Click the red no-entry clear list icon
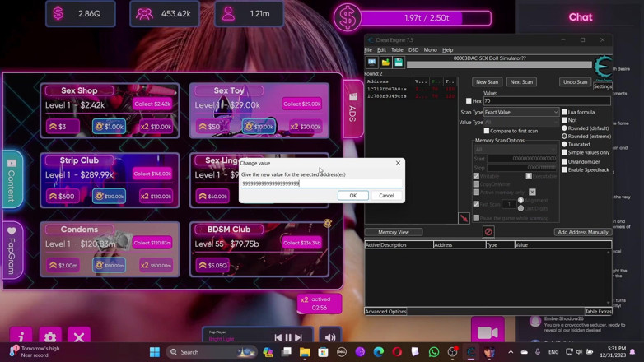 (488, 232)
